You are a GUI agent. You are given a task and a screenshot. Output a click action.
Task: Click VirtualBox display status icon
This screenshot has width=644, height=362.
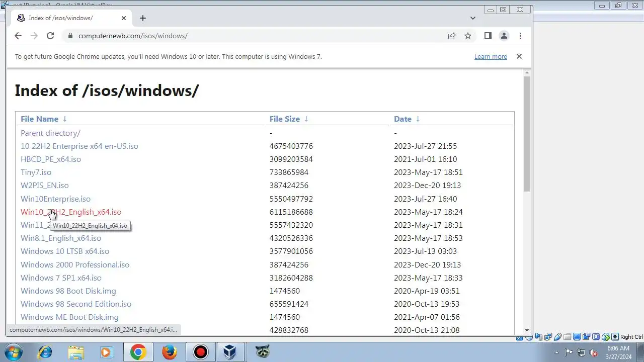pos(577,337)
